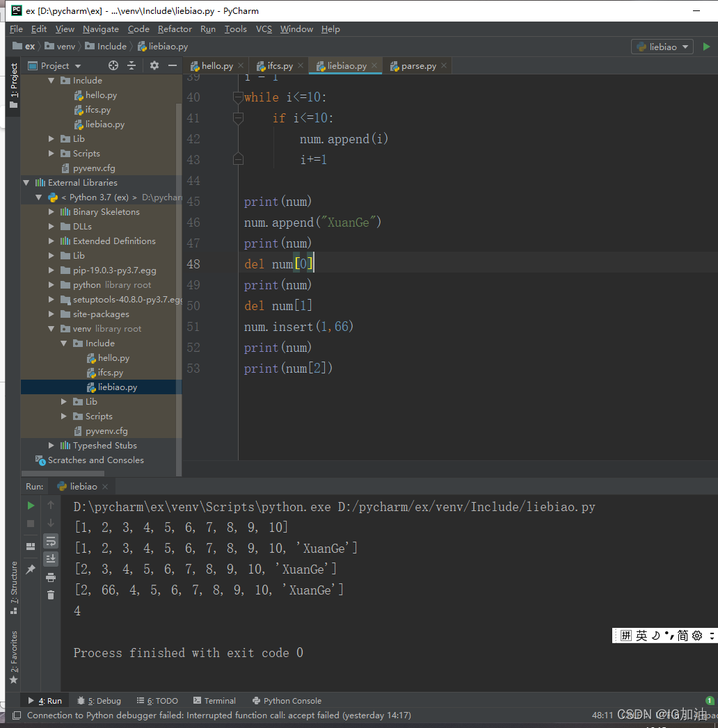Expand the Binary Skeletons node
The height and width of the screenshot is (728, 718).
(x=51, y=211)
